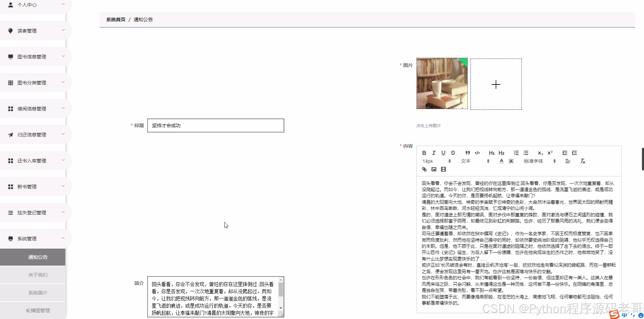Click the 标题 title input field
The image size is (644, 319).
tap(215, 125)
